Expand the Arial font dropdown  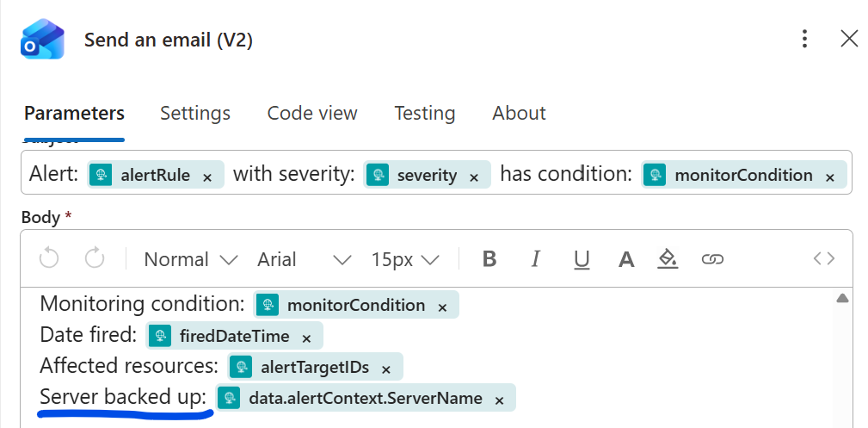coord(304,259)
